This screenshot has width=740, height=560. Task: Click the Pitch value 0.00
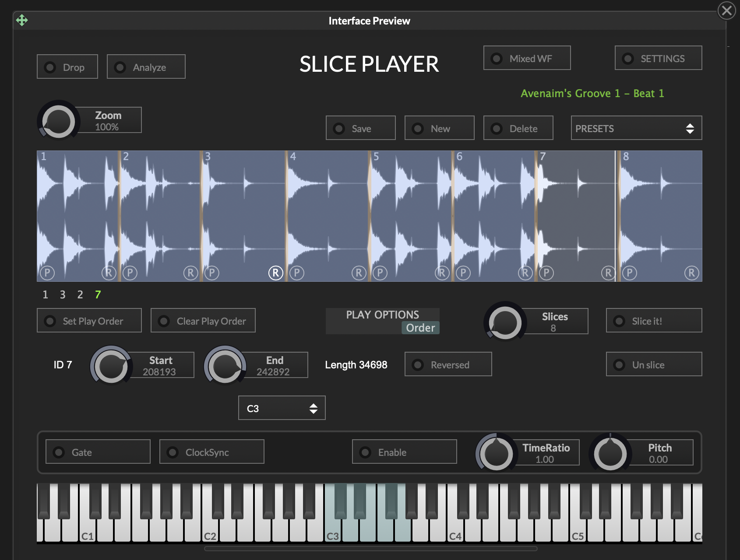(659, 459)
